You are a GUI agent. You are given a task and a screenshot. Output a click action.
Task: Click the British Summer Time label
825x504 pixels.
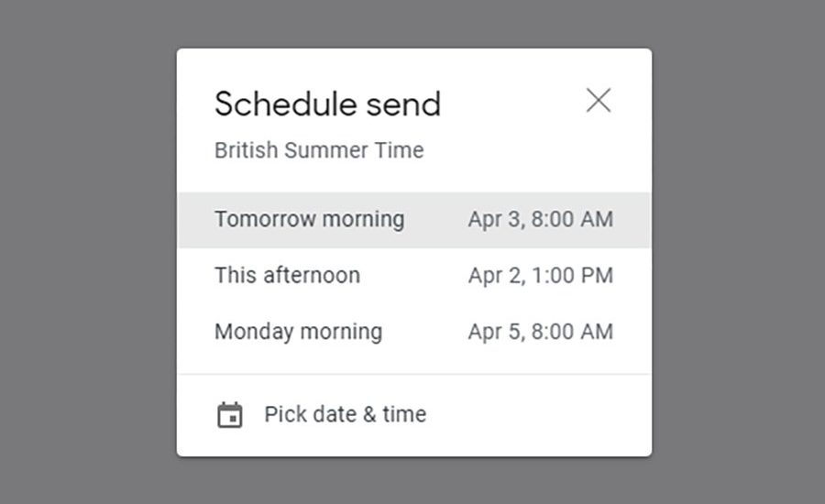319,150
